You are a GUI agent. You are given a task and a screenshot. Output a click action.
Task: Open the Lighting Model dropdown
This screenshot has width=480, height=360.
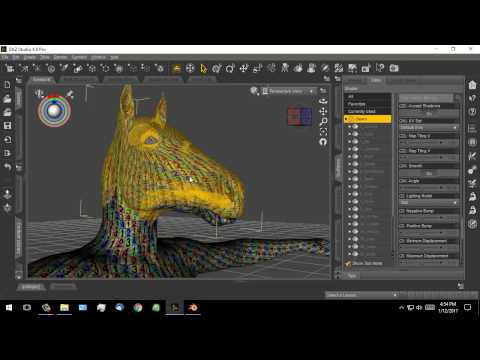click(429, 203)
